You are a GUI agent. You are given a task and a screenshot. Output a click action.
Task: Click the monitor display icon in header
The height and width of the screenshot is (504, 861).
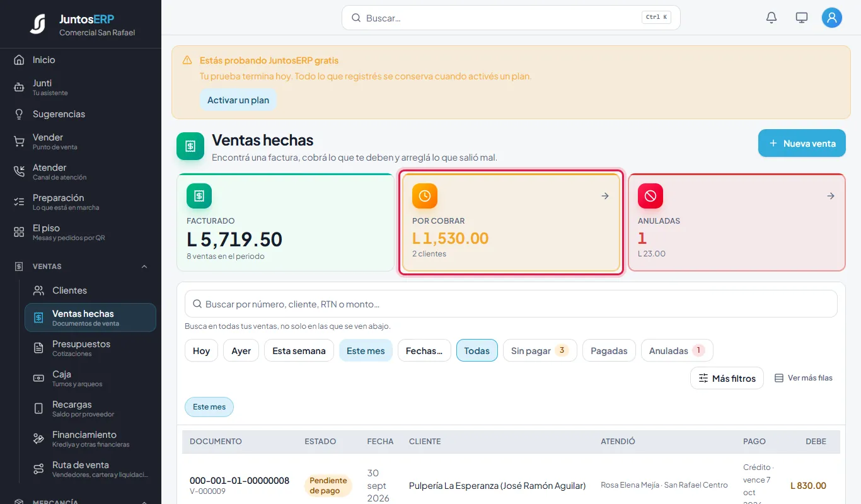802,18
